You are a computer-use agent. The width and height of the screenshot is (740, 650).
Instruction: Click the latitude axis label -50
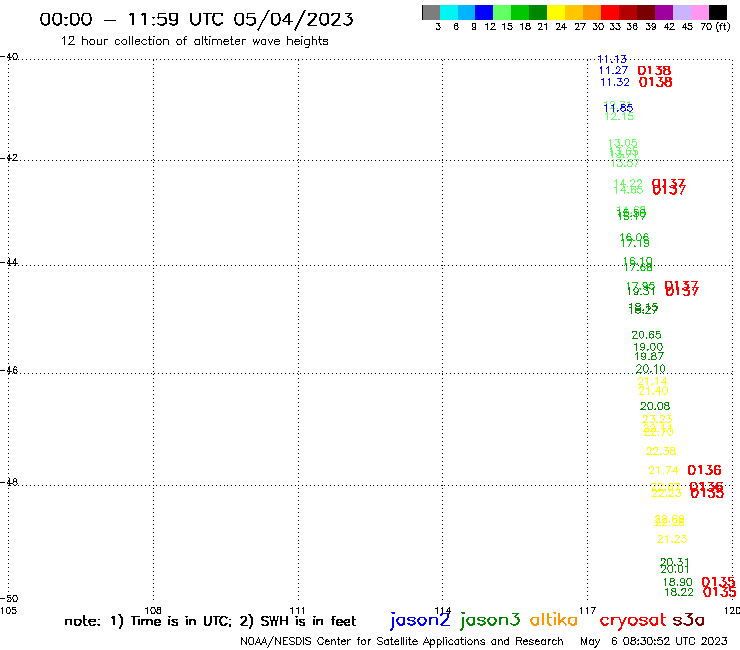point(9,599)
